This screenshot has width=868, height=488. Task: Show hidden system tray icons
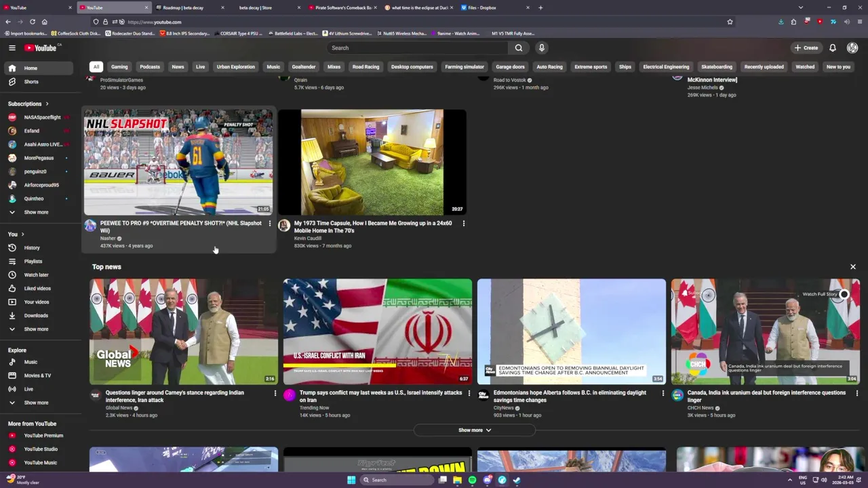coord(789,480)
